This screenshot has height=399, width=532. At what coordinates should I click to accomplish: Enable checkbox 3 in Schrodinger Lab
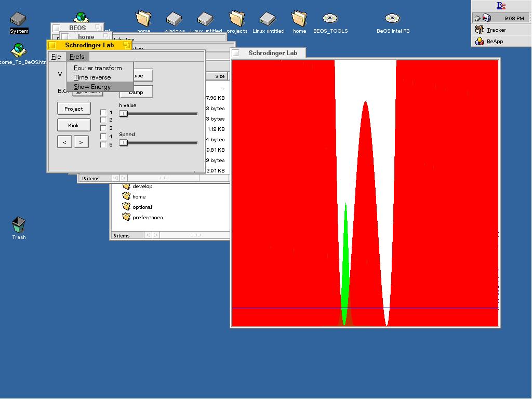103,128
